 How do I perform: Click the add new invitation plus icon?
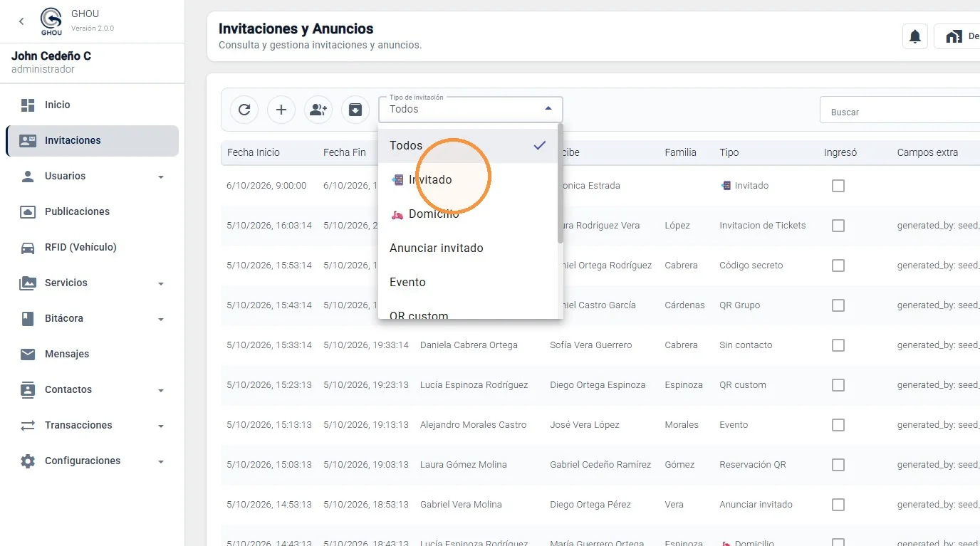tap(281, 110)
